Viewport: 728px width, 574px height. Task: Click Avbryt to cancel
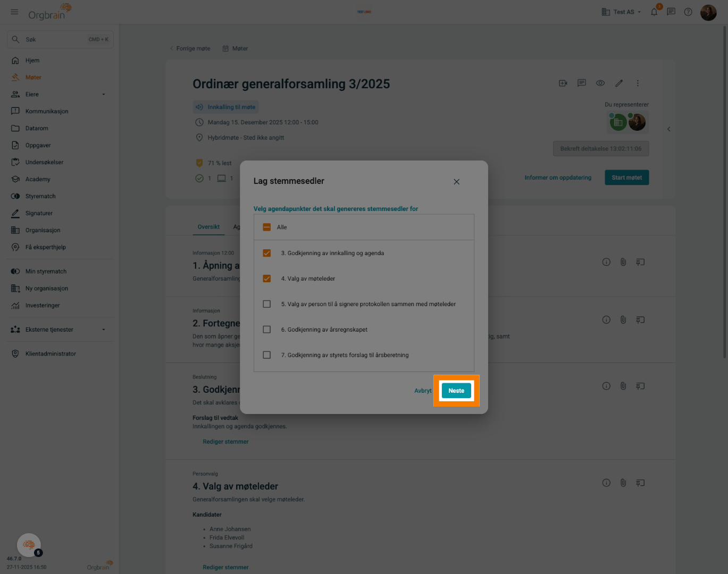pyautogui.click(x=423, y=391)
